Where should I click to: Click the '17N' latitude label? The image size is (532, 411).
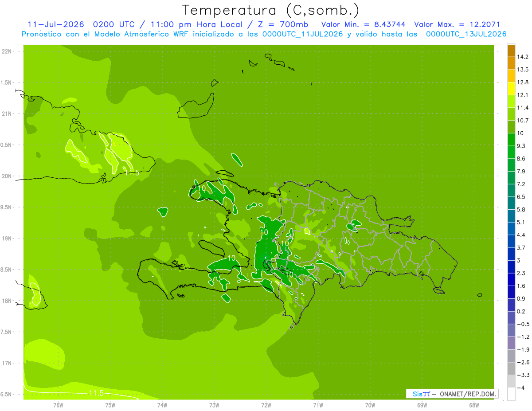[x=8, y=363]
